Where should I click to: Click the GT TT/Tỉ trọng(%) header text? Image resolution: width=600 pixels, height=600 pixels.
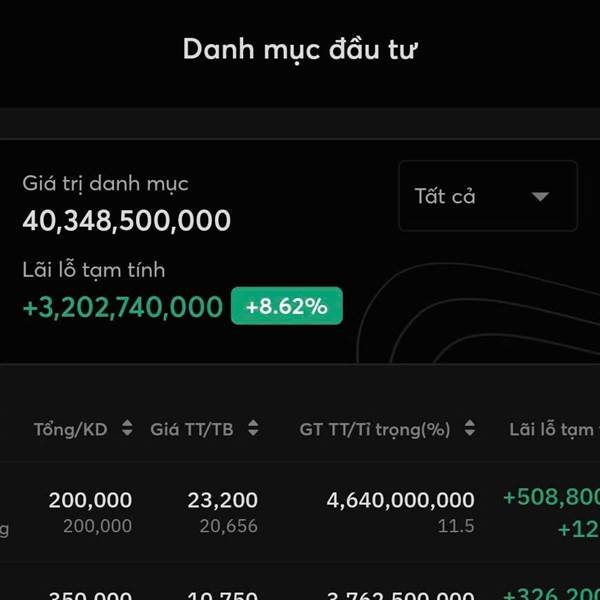tap(375, 429)
